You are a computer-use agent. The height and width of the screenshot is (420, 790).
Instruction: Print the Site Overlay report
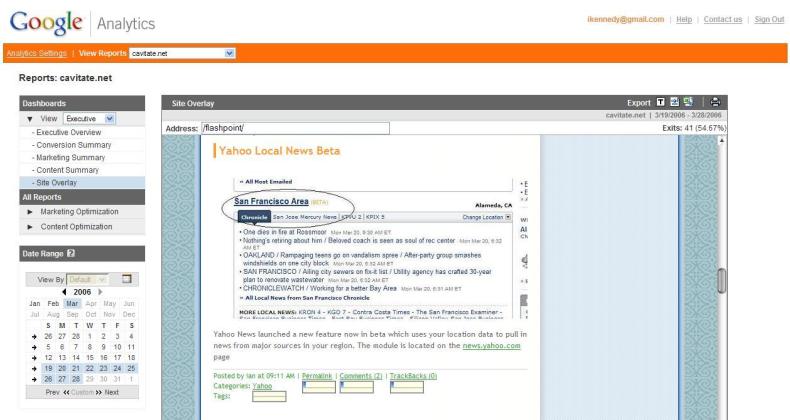pos(715,102)
